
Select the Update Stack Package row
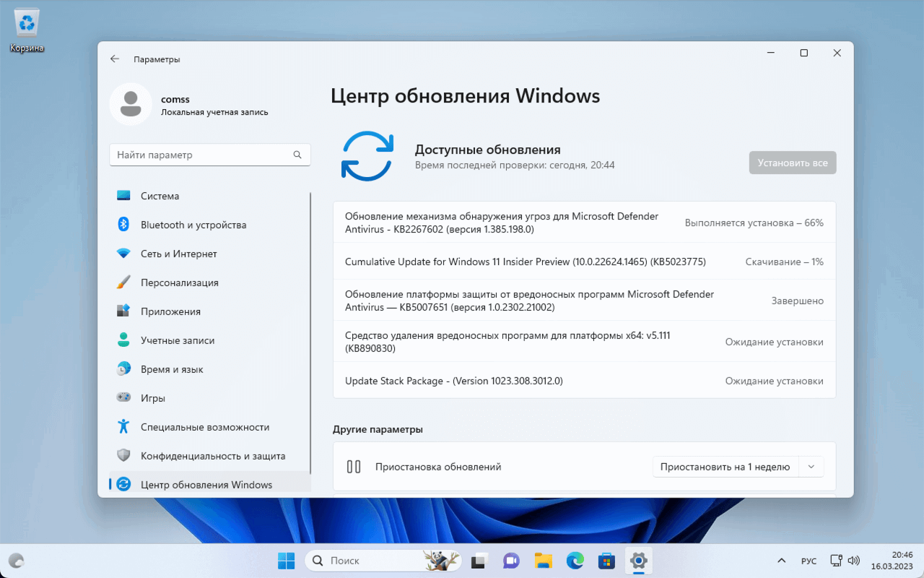[584, 381]
